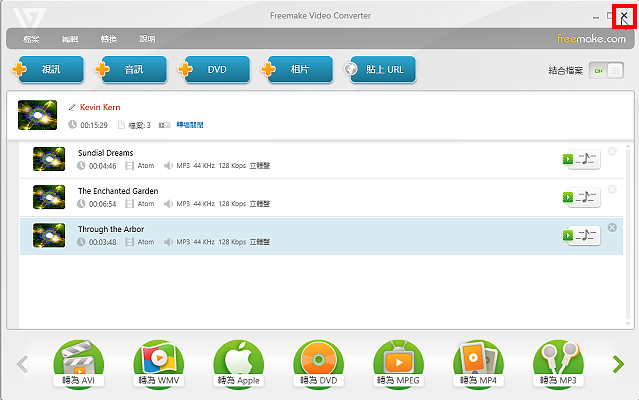This screenshot has height=400, width=639.
Task: Click the film strip icon in Through the Arbor row
Action: [130, 242]
